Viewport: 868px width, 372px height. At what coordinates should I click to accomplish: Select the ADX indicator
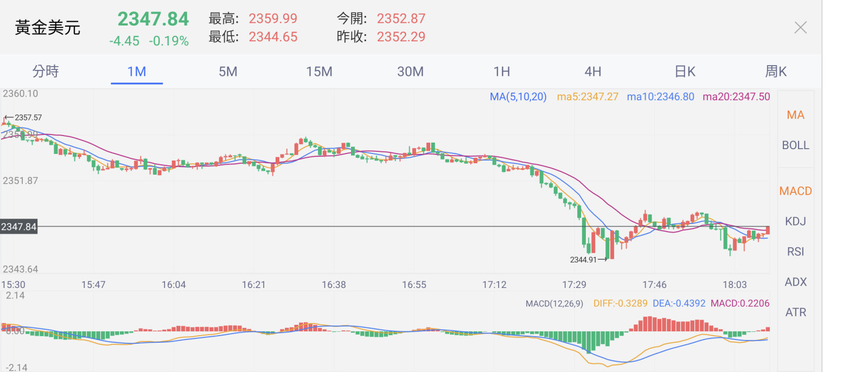click(795, 282)
